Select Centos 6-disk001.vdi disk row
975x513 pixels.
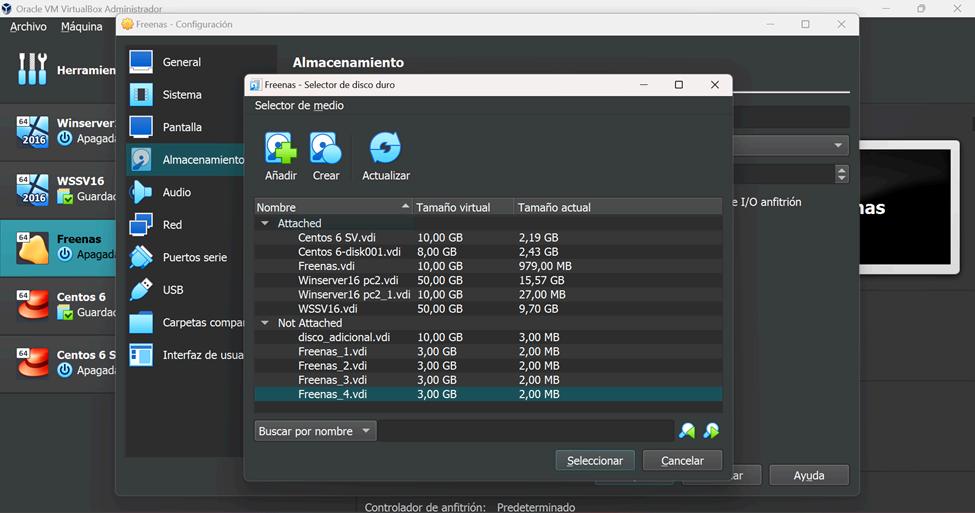tap(488, 252)
